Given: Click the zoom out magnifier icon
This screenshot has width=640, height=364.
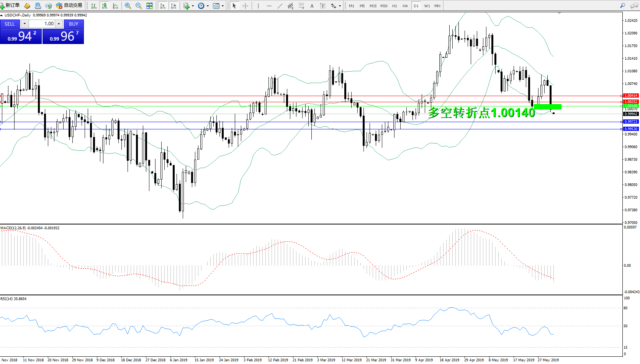Looking at the screenshot, I should click(139, 6).
